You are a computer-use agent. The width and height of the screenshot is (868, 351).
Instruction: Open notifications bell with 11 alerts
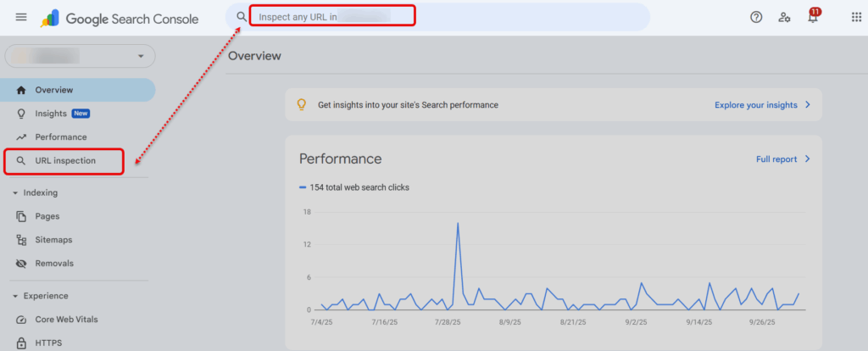point(813,17)
